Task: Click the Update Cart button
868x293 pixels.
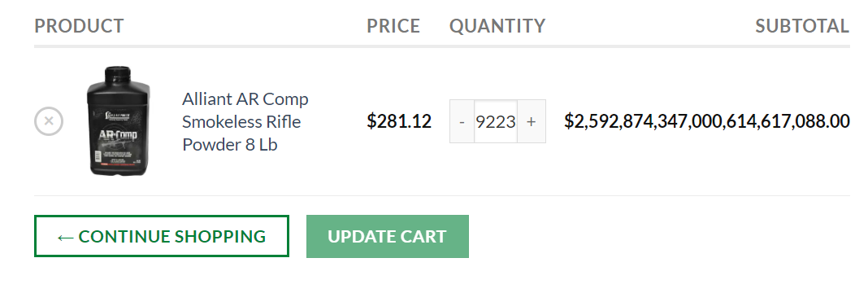Action: 388,236
